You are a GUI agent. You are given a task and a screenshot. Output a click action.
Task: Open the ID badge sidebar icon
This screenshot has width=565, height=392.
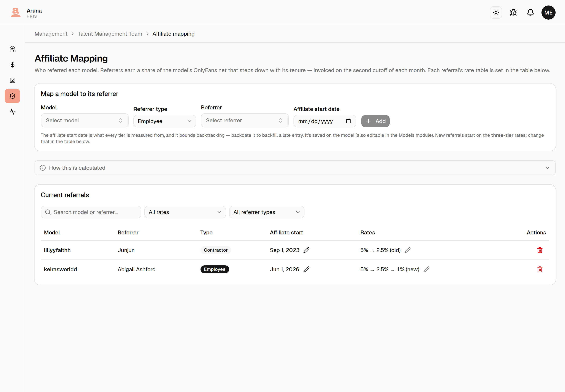(13, 80)
